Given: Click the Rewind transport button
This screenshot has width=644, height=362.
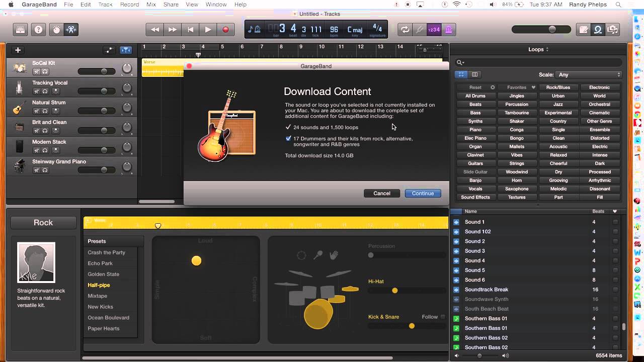Looking at the screenshot, I should tap(155, 30).
